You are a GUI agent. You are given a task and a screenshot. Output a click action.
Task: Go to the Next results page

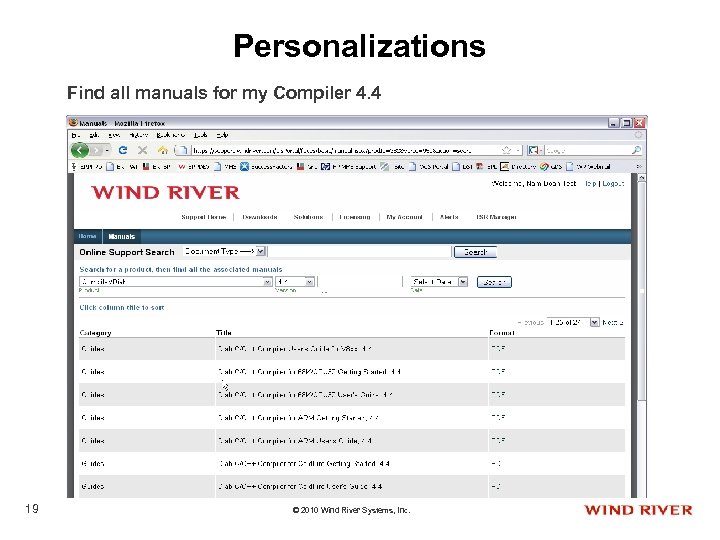[x=613, y=322]
